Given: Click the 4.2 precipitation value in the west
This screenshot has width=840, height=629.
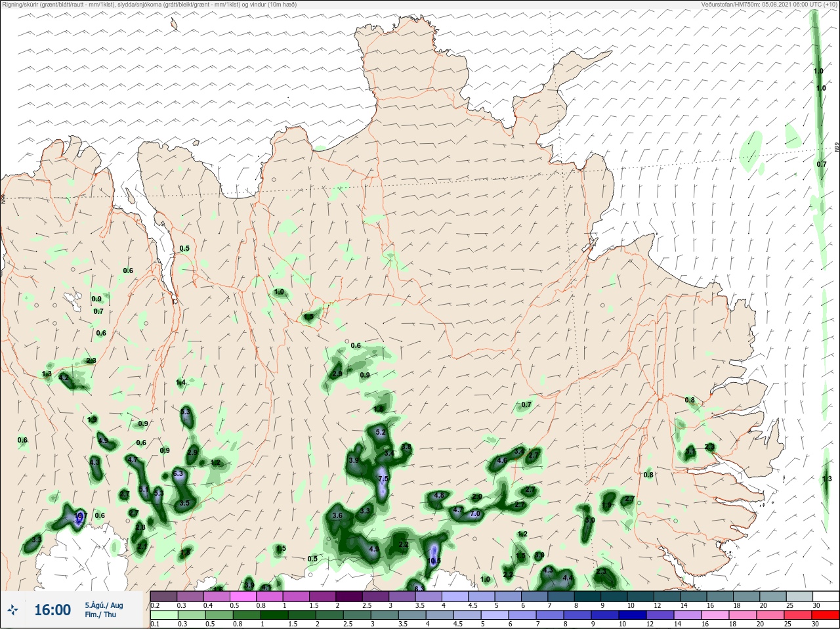Looking at the screenshot, I should pyautogui.click(x=64, y=378).
